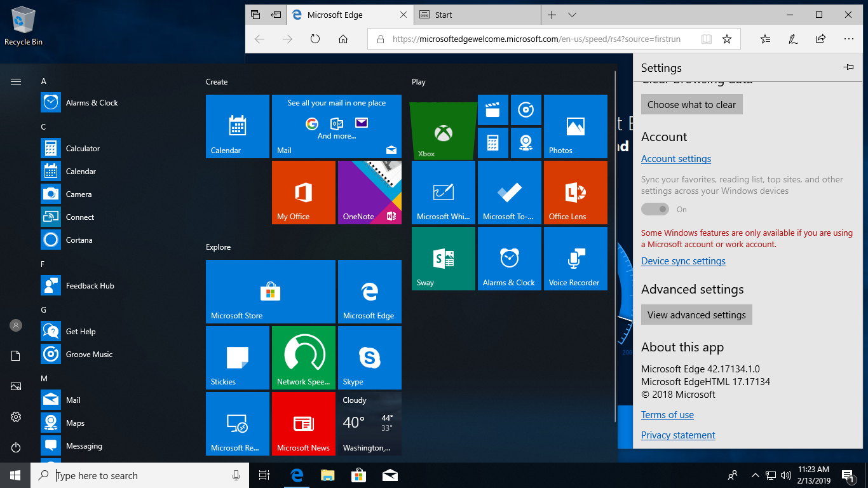The image size is (868, 488).
Task: Switch to the Start browser tab
Action: pyautogui.click(x=477, y=15)
